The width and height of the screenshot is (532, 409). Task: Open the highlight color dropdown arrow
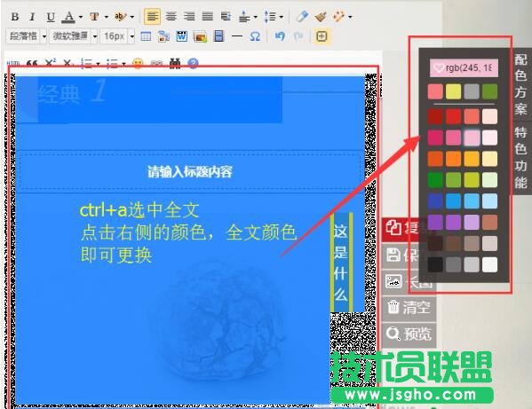pos(132,17)
